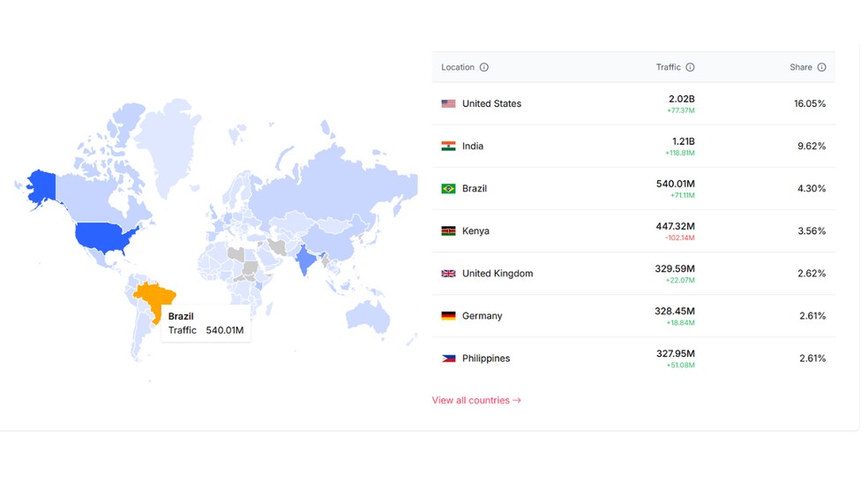Click the Philippines flag icon
This screenshot has height=483, width=868.
(448, 358)
